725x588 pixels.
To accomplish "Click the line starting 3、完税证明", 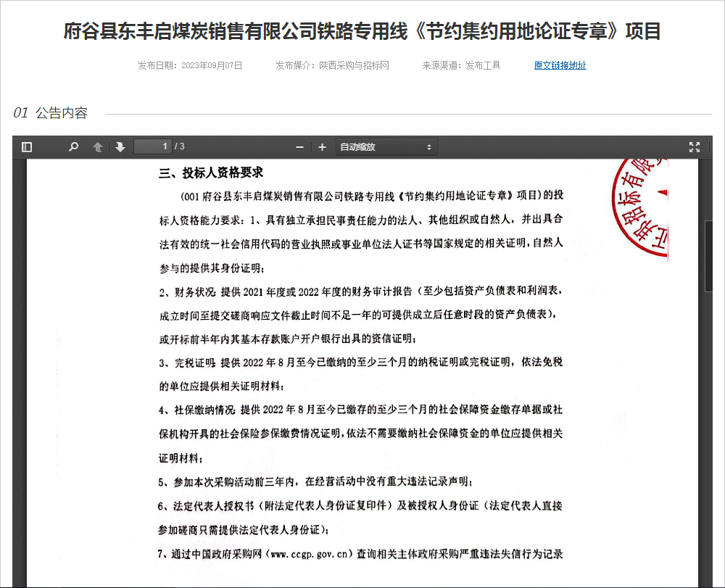I will (360, 363).
